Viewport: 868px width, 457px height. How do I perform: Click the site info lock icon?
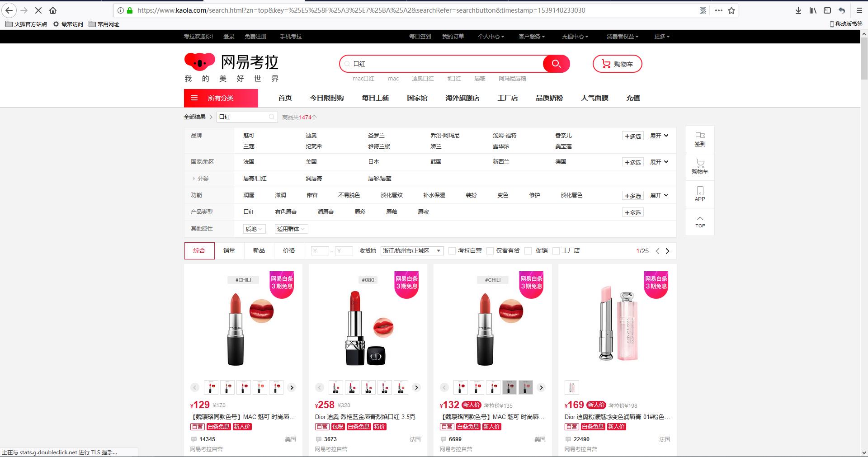tap(130, 10)
